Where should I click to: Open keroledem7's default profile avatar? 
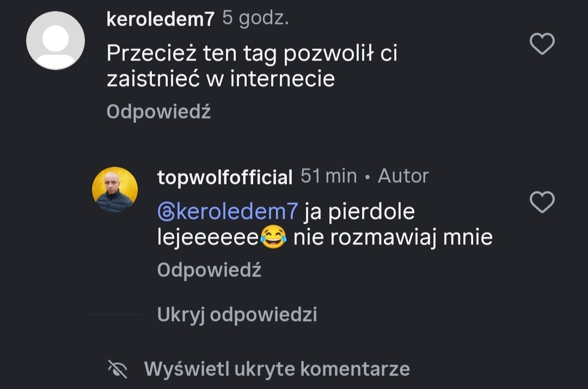[56, 41]
